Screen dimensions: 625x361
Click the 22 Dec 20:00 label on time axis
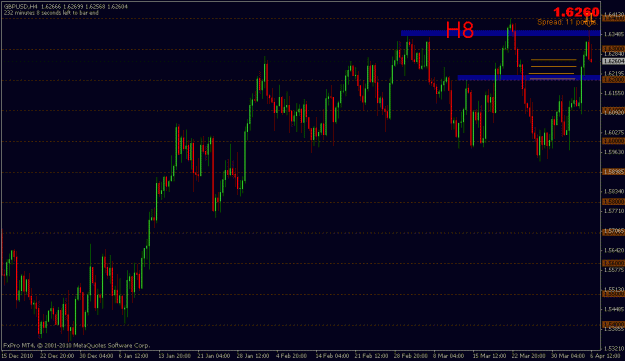pos(57,355)
